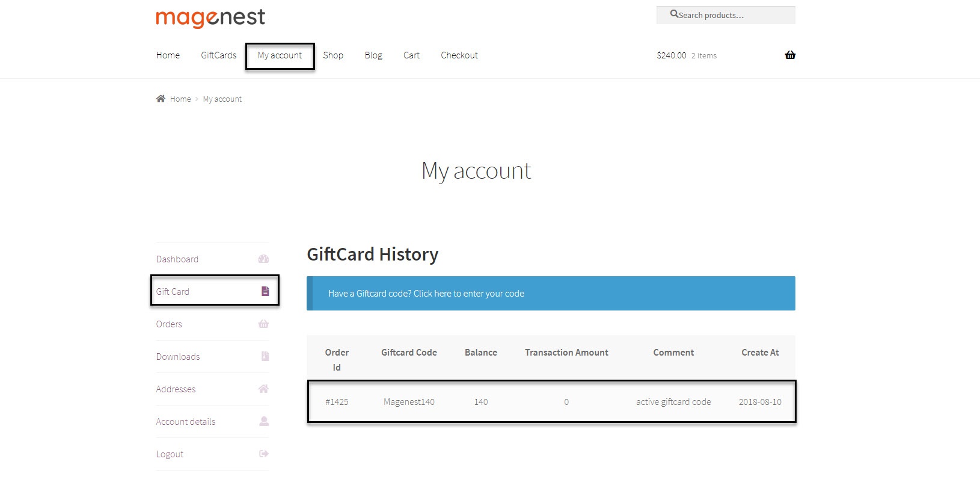980x500 pixels.
Task: Click the Logout arrow icon
Action: (264, 454)
